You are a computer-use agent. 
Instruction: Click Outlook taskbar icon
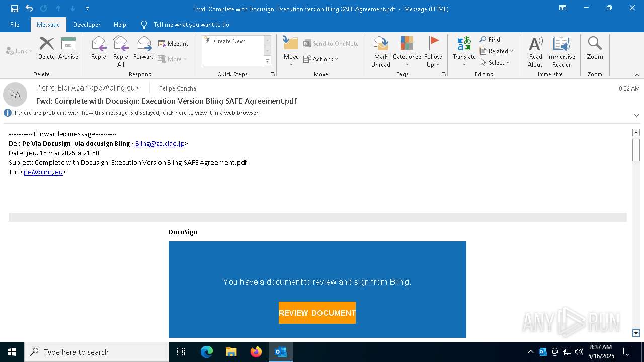(x=281, y=352)
